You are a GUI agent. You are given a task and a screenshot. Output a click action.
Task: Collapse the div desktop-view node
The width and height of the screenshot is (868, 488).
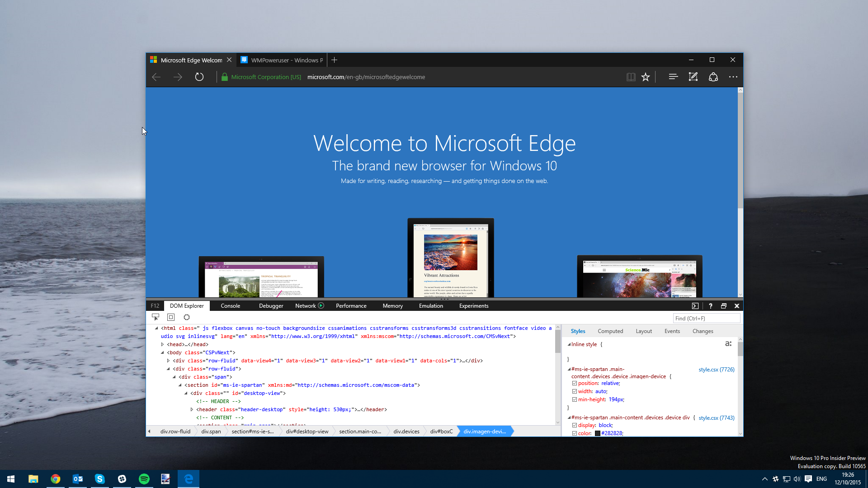tap(186, 393)
